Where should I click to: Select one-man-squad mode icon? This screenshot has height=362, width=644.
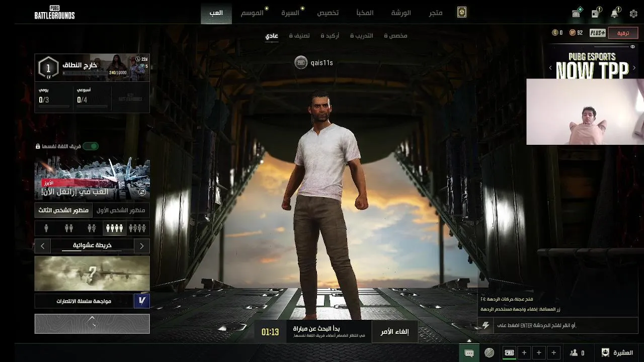[92, 228]
